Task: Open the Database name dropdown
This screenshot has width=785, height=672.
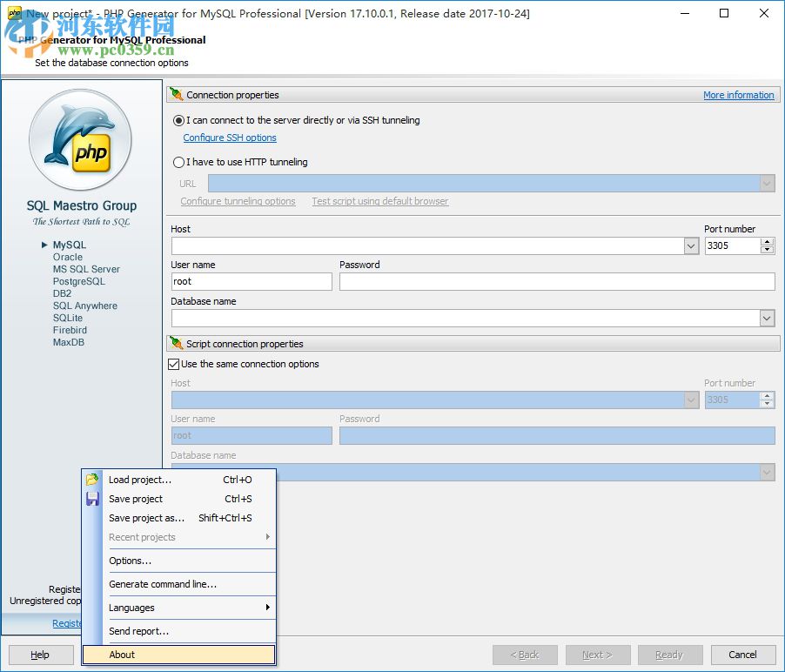Action: tap(767, 318)
